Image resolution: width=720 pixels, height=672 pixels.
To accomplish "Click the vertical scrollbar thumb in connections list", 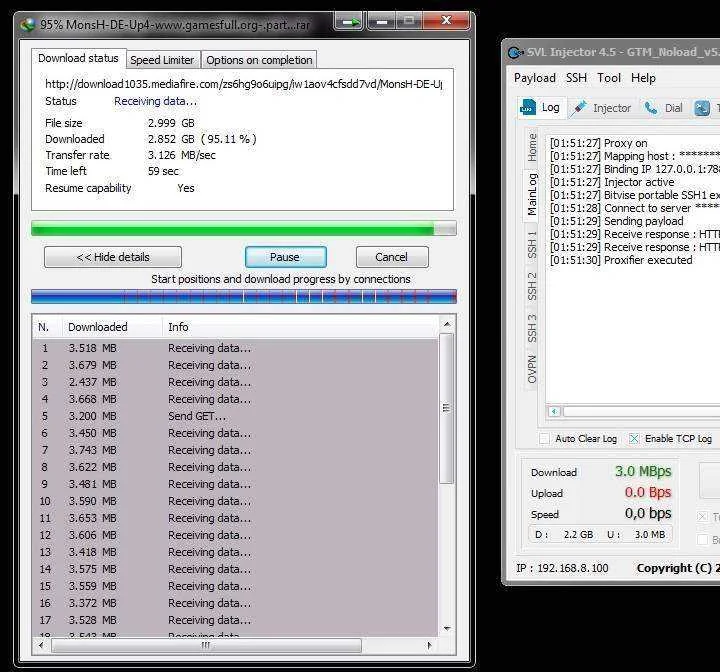I will (446, 408).
